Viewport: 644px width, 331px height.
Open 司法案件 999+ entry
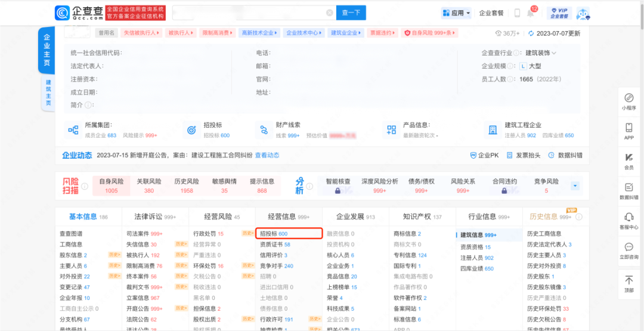[x=144, y=234]
